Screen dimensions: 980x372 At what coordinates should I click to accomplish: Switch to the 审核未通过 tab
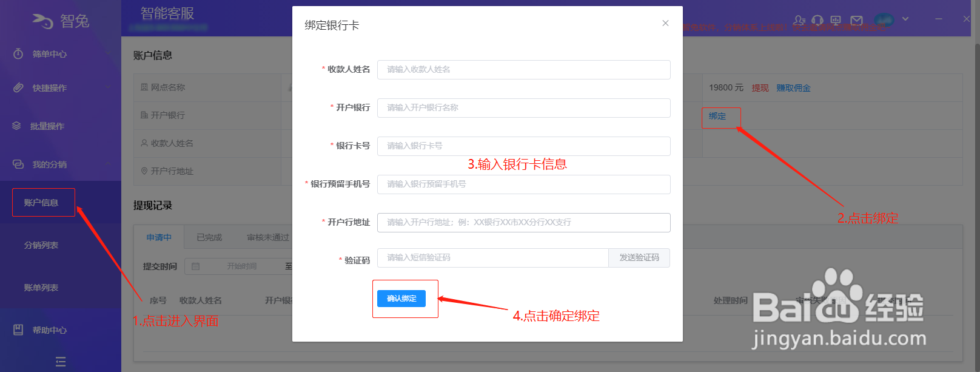coord(268,237)
